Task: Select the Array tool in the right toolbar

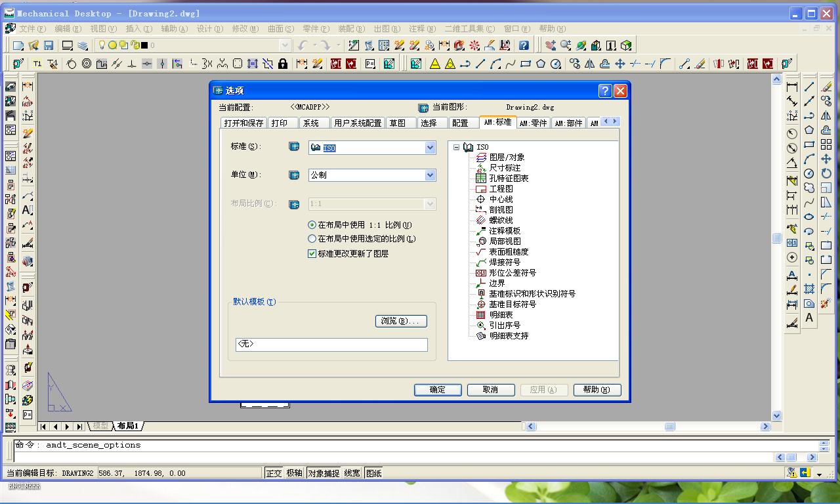Action: coord(826,144)
